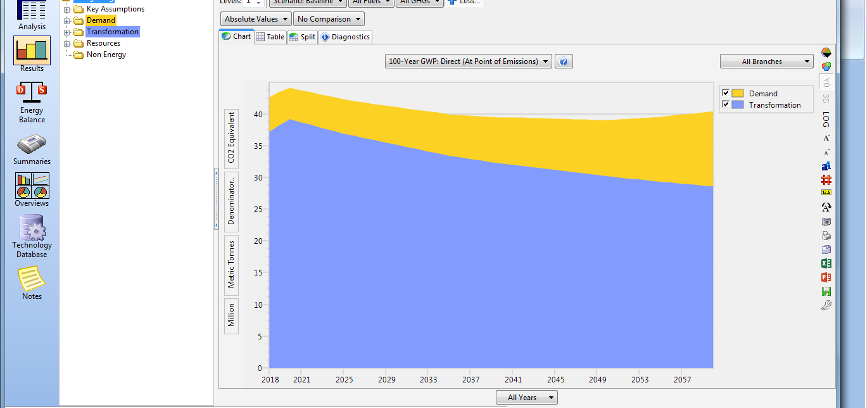Export the chart to Excel
Screen dimensions: 866x408
tap(826, 263)
